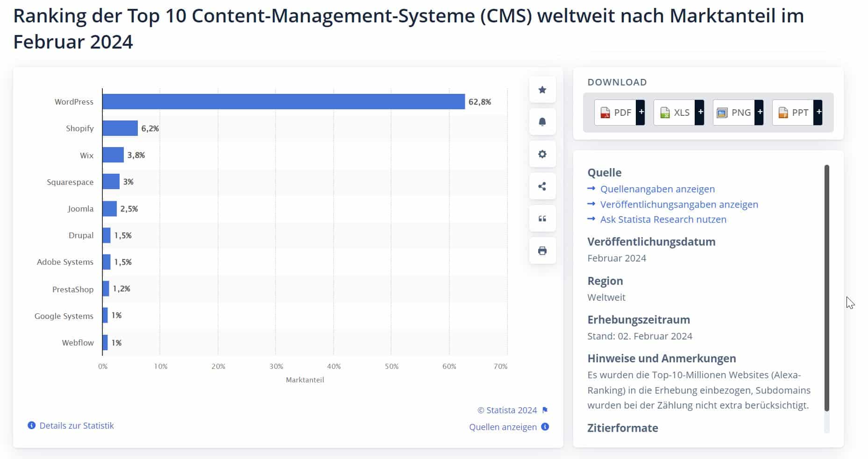Click the Marktanteil axis title
The height and width of the screenshot is (459, 868).
click(x=305, y=380)
